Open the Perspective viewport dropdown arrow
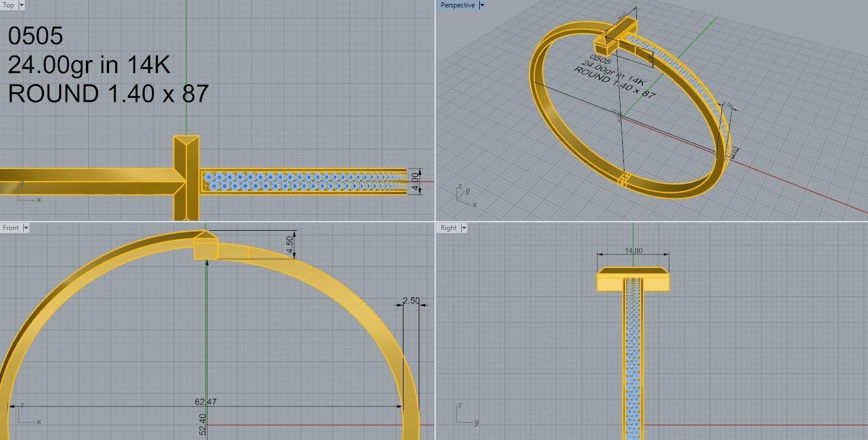This screenshot has height=440, width=868. (481, 5)
